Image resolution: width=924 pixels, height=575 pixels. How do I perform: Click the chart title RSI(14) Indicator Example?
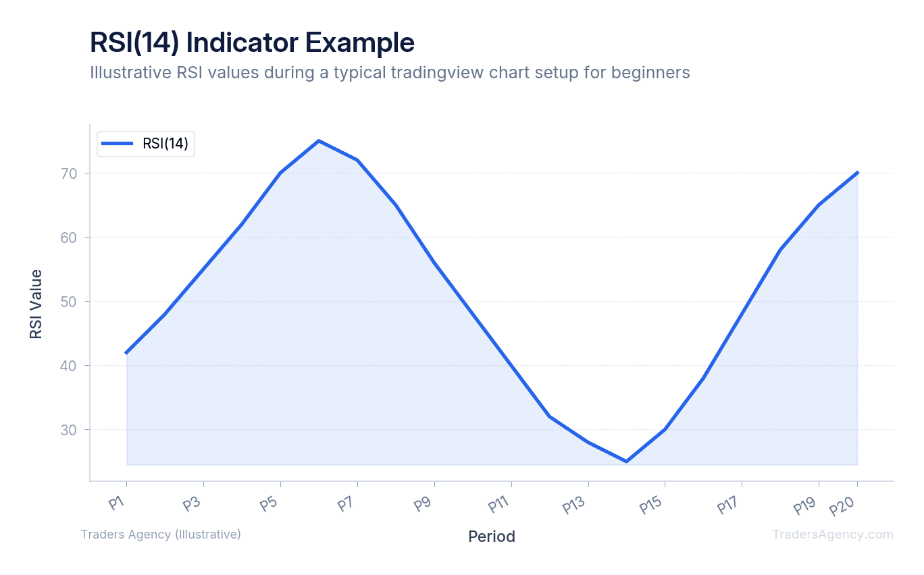coord(252,43)
